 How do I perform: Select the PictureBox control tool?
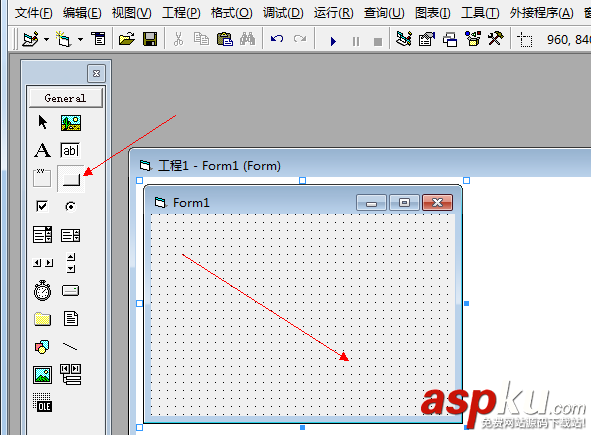70,123
